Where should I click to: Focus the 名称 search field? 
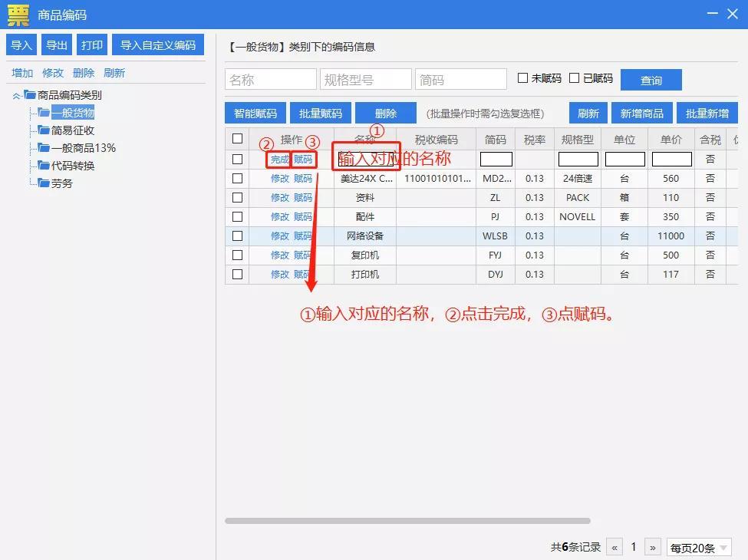tap(271, 79)
